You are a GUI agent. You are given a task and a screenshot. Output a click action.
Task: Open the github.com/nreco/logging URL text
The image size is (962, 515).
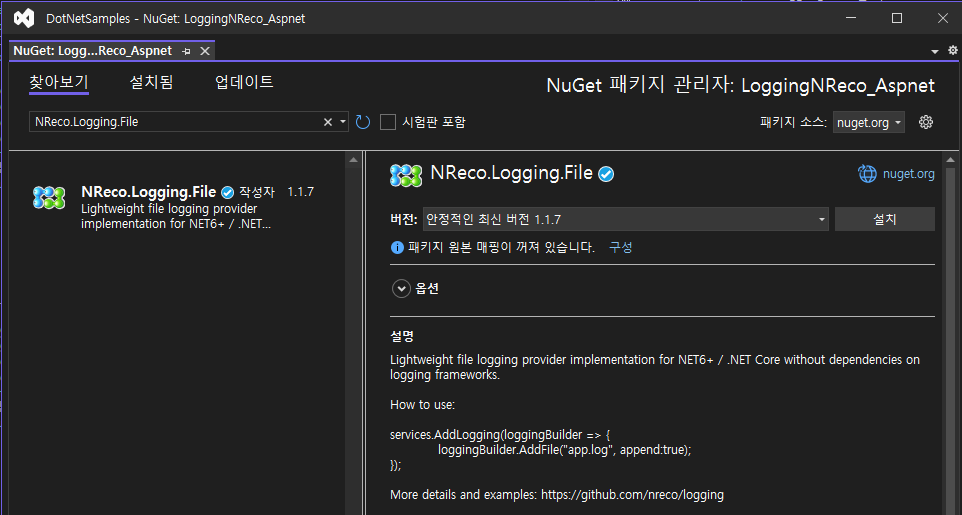coord(632,495)
